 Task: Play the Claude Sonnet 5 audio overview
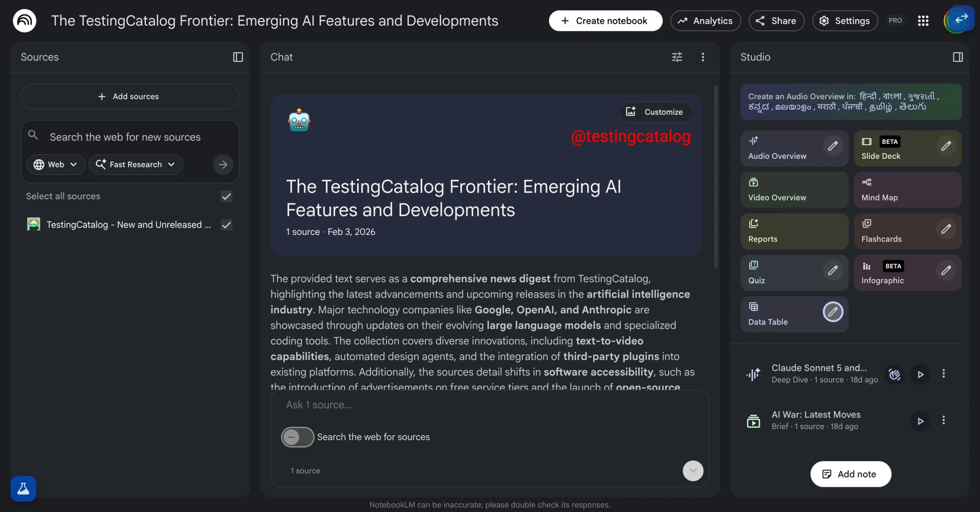[921, 374]
